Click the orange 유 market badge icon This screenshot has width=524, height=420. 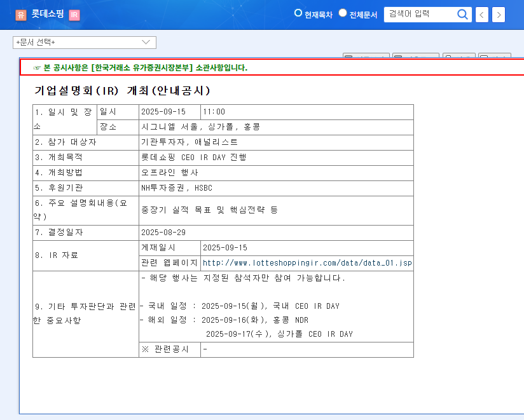pyautogui.click(x=21, y=15)
